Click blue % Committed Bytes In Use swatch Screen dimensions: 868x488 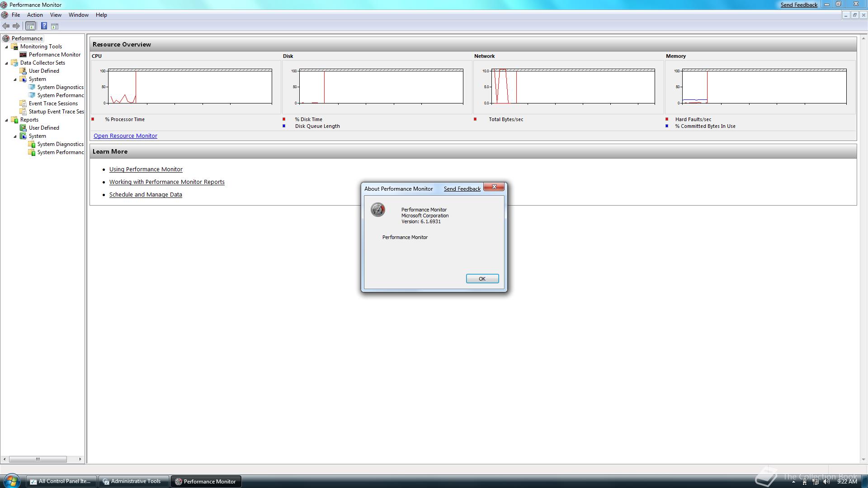coord(667,126)
